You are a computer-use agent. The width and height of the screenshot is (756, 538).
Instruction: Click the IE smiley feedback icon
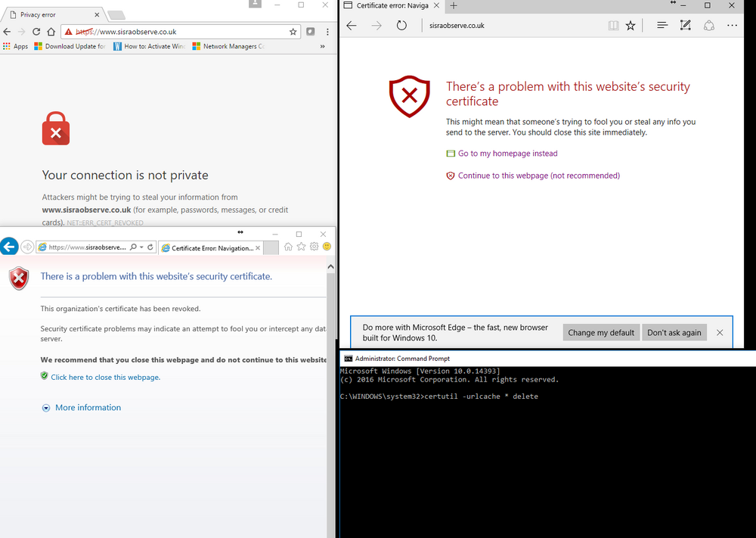[x=327, y=247]
